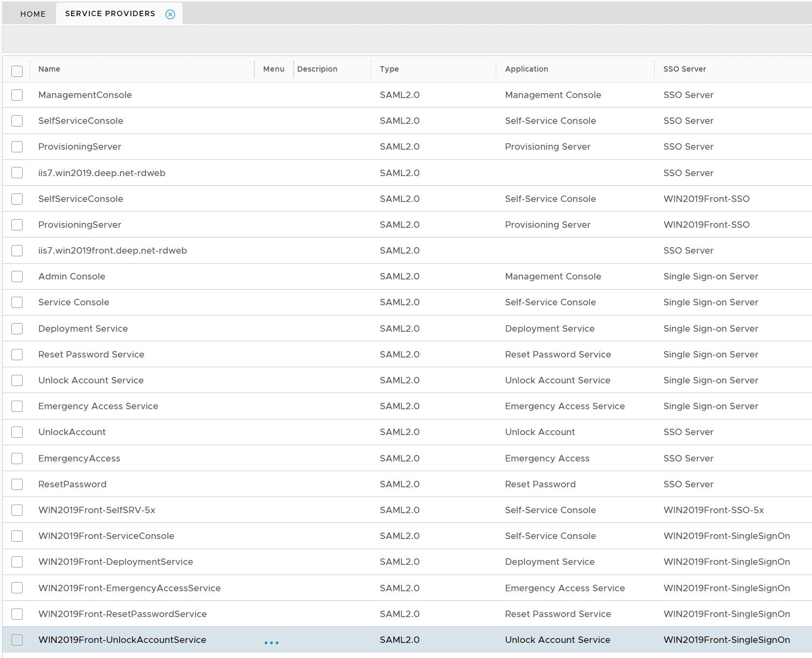Open the Reset Password Service entry

pos(91,354)
